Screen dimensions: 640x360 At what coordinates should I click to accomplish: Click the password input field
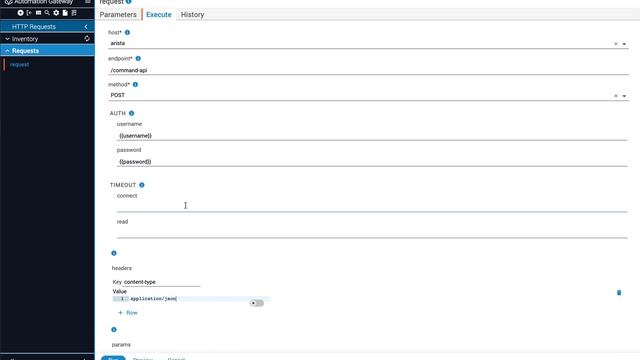pyautogui.click(x=372, y=162)
